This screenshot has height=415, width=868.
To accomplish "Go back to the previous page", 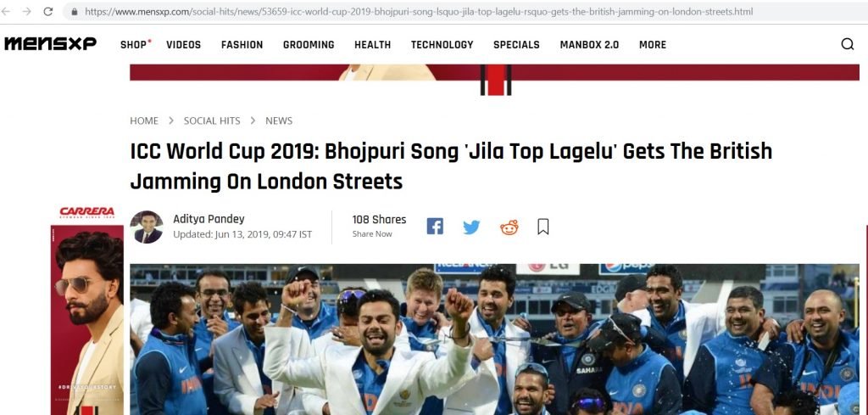I will pos(6,11).
